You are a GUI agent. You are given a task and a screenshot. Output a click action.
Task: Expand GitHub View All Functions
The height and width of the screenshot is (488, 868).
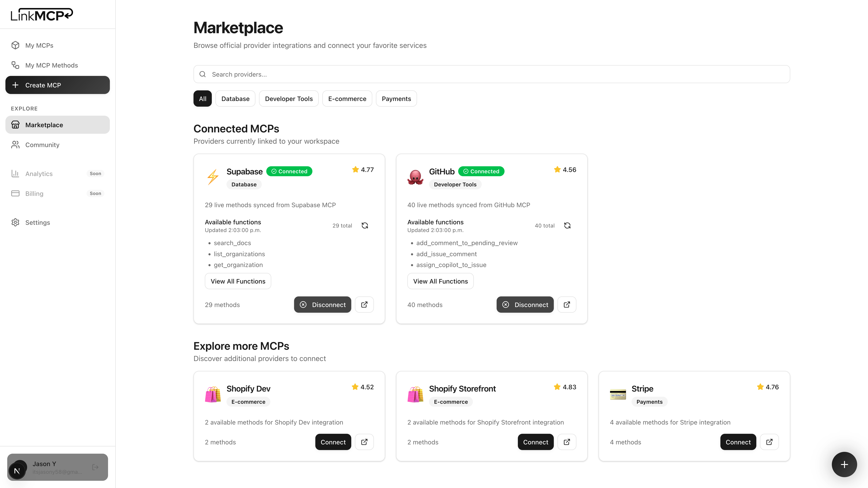pos(440,281)
